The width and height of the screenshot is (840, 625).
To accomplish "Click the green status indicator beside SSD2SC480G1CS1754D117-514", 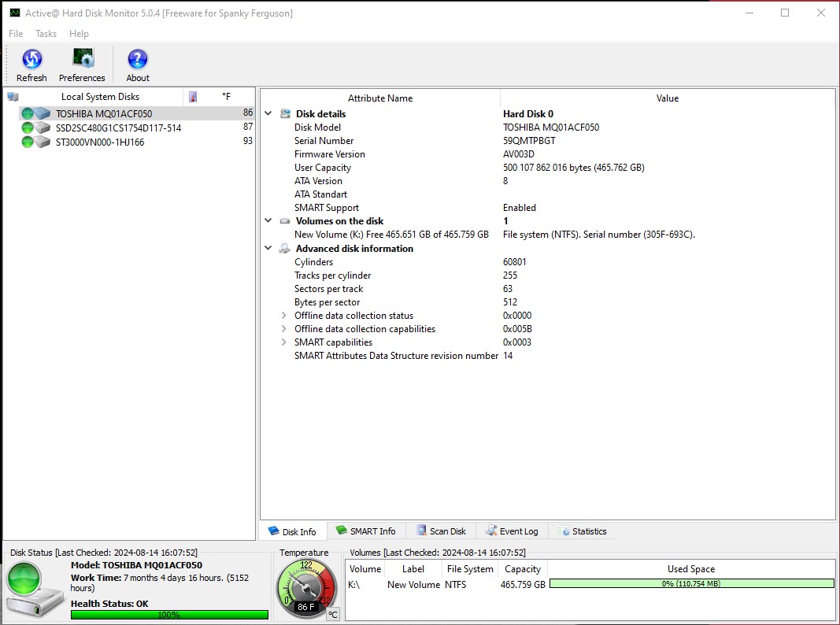I will pos(27,128).
